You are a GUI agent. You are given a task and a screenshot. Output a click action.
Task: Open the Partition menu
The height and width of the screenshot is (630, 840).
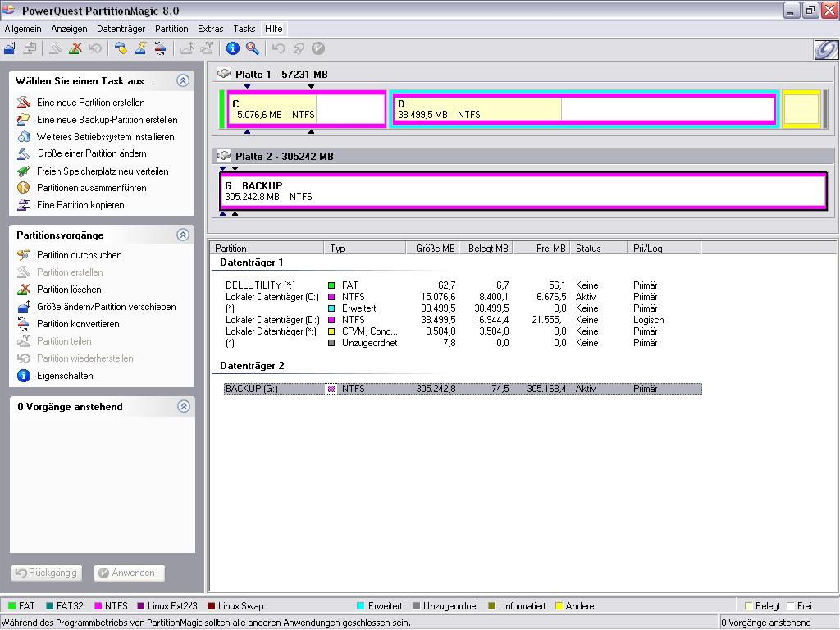click(171, 29)
